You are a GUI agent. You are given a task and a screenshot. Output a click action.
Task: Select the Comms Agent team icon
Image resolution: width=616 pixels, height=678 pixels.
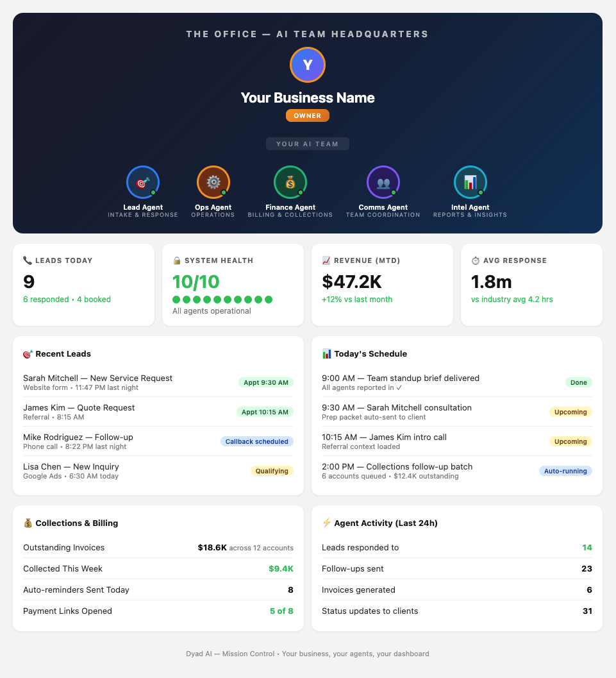pos(383,182)
